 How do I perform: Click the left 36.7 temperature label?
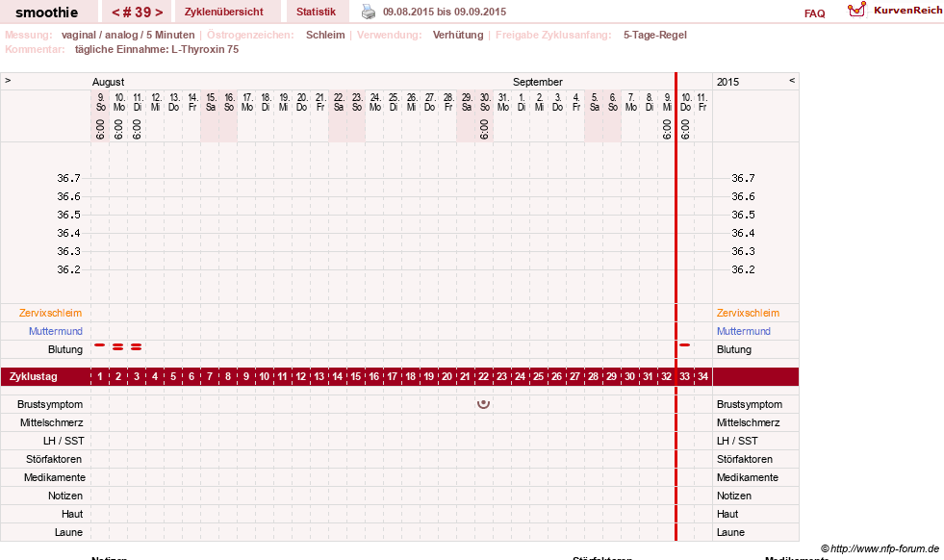pyautogui.click(x=68, y=178)
